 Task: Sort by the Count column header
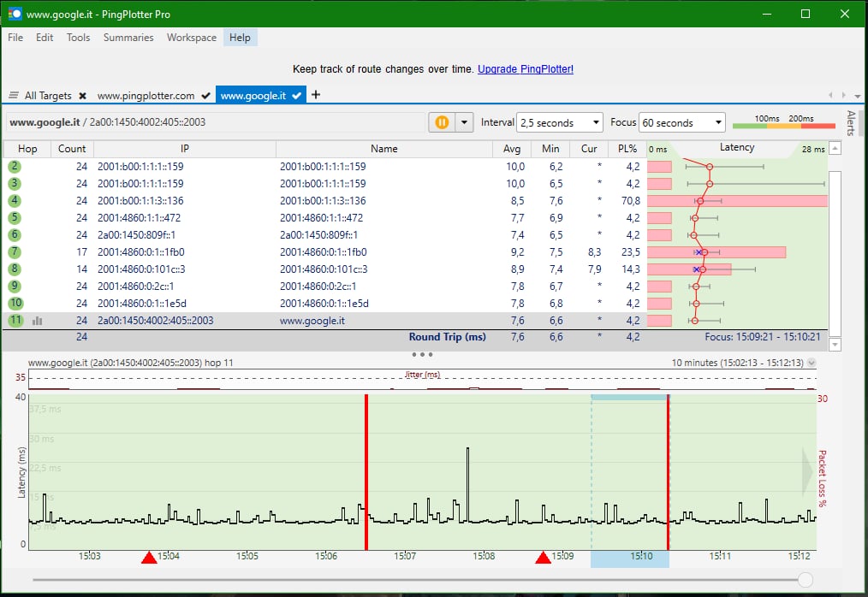[72, 149]
